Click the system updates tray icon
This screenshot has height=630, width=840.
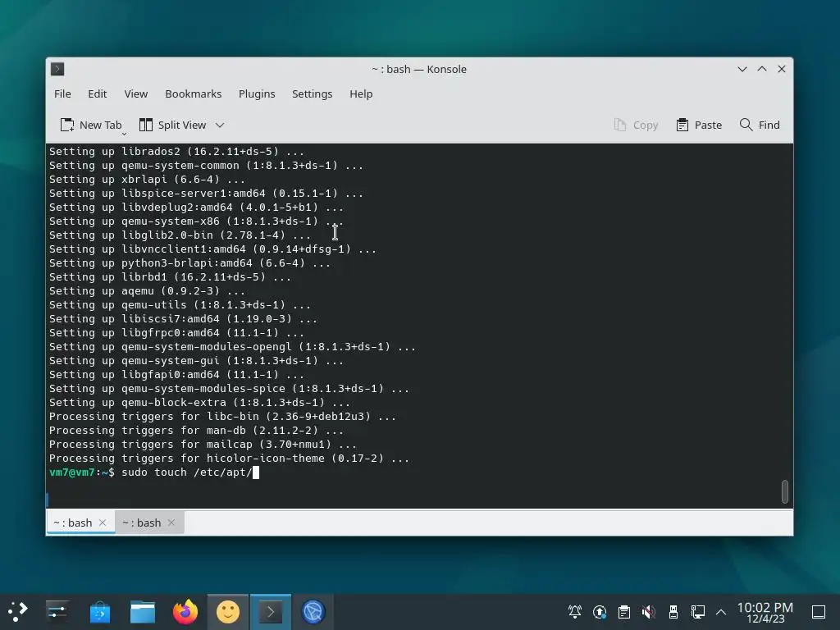pyautogui.click(x=600, y=611)
